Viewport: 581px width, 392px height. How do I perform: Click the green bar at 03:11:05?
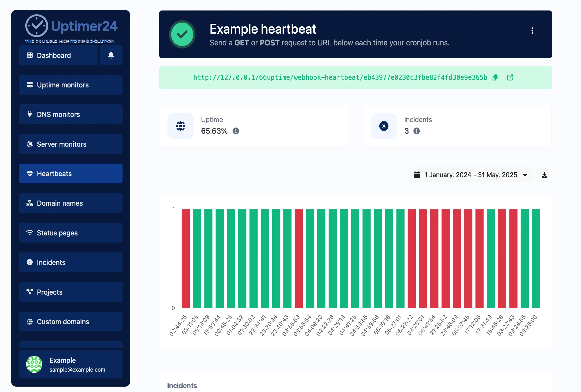point(197,258)
